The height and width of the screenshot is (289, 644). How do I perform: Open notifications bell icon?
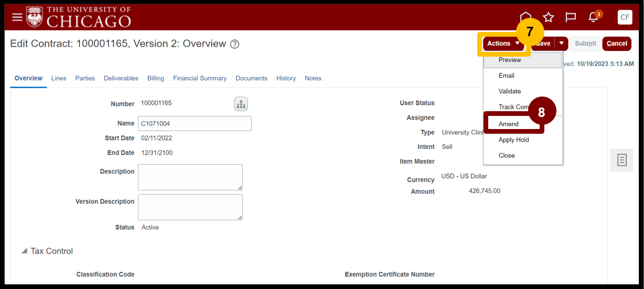point(594,17)
